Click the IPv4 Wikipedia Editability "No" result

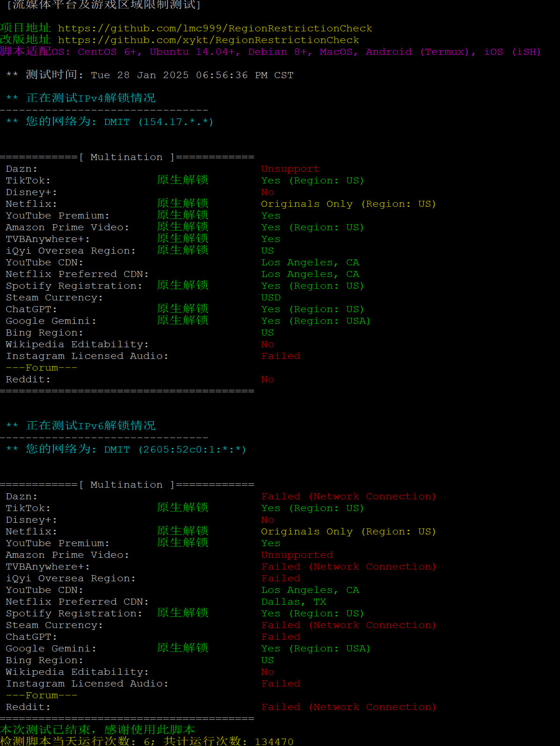click(x=268, y=344)
